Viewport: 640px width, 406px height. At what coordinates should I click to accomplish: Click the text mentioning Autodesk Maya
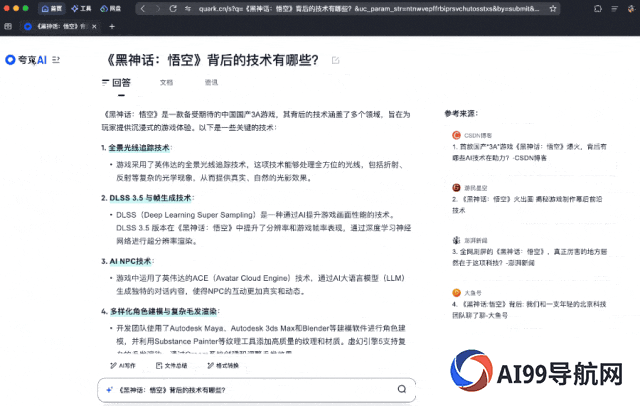(x=261, y=335)
